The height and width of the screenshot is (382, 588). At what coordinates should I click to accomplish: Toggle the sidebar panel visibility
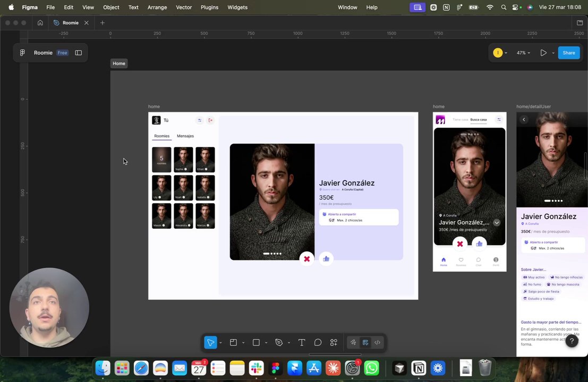pos(79,53)
